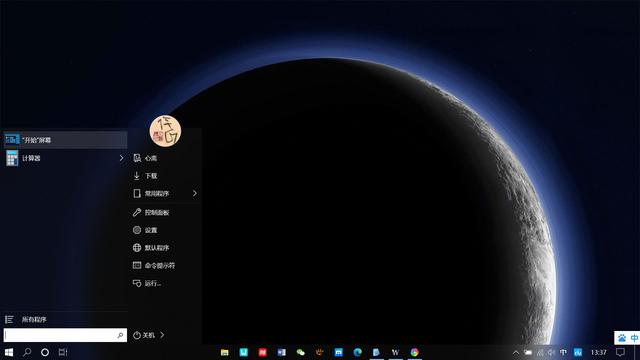Image resolution: width=640 pixels, height=360 pixels.
Task: Click the gear icon beside 设置
Action: 137,230
